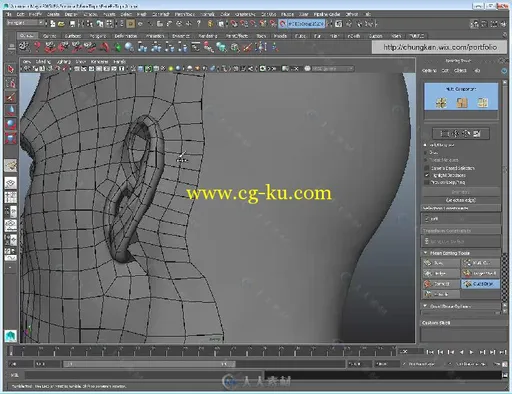Image resolution: width=512 pixels, height=394 pixels.
Task: Click play backwards button
Action: tap(461, 352)
